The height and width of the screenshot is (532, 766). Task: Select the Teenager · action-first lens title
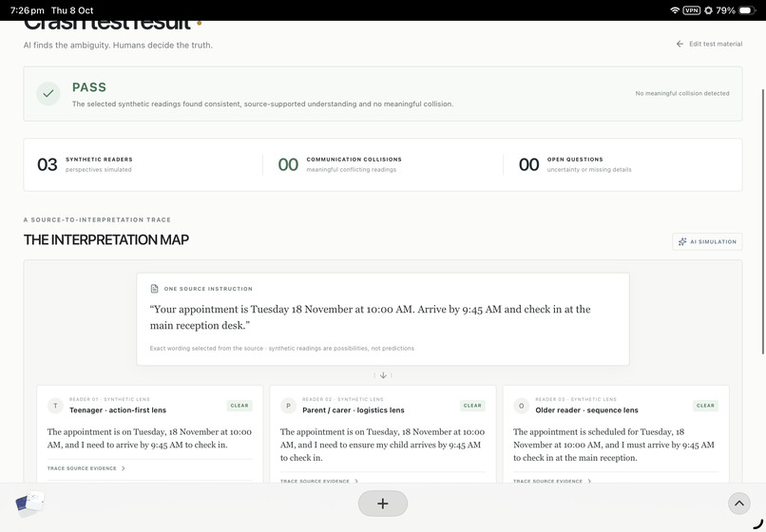click(x=118, y=410)
